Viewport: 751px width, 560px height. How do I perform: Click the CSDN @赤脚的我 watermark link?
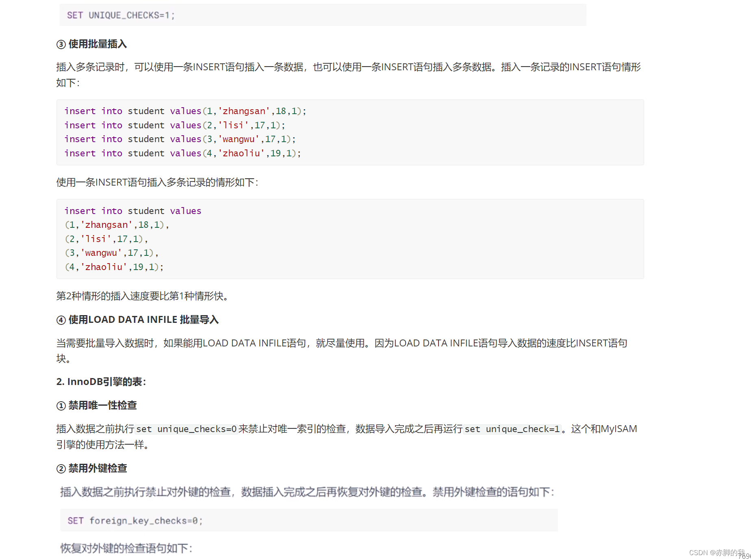(x=717, y=552)
